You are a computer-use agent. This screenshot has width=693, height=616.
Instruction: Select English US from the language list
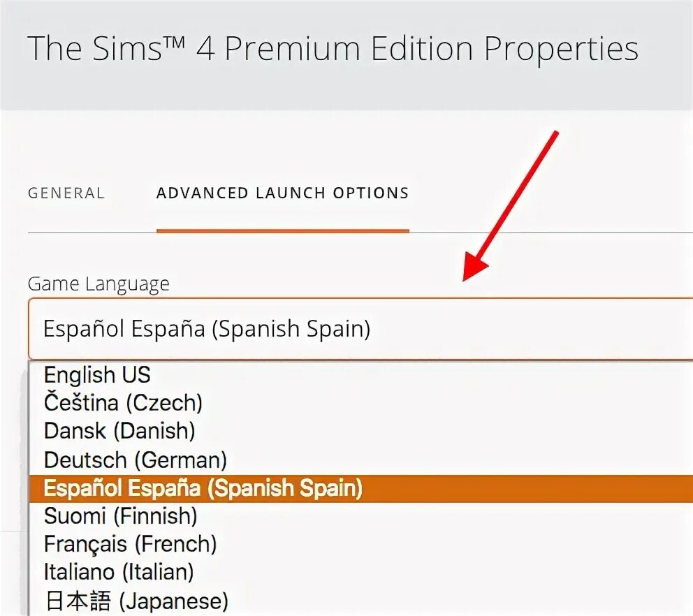click(x=97, y=375)
